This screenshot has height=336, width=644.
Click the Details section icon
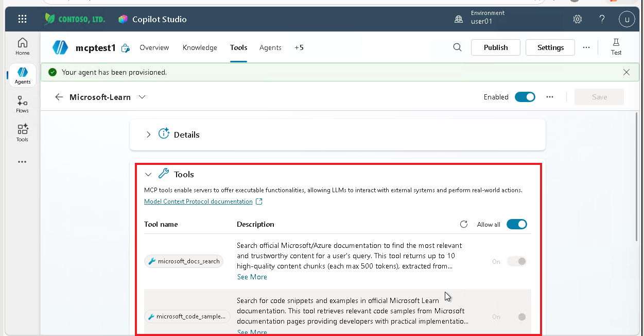pos(164,134)
